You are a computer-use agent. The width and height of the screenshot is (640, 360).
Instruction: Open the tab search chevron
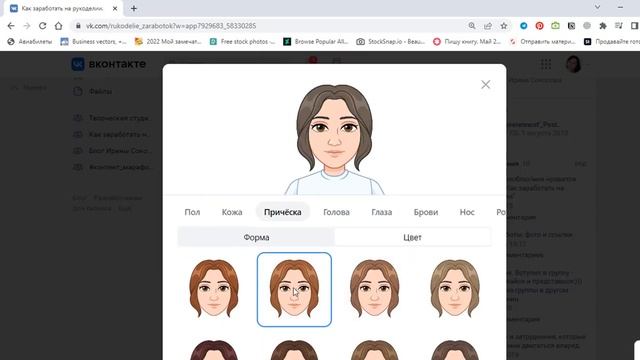[x=597, y=7]
